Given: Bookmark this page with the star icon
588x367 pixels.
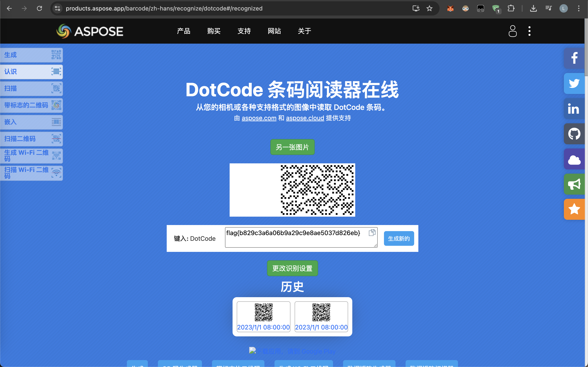Looking at the screenshot, I should pyautogui.click(x=429, y=9).
